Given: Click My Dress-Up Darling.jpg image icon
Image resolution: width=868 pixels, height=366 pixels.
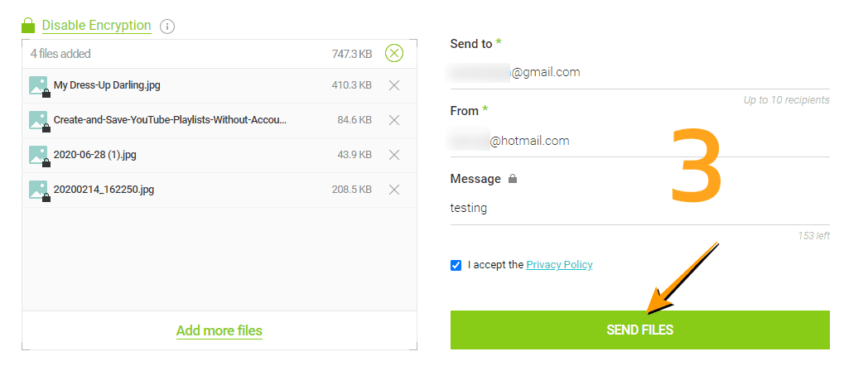Looking at the screenshot, I should coord(39,85).
